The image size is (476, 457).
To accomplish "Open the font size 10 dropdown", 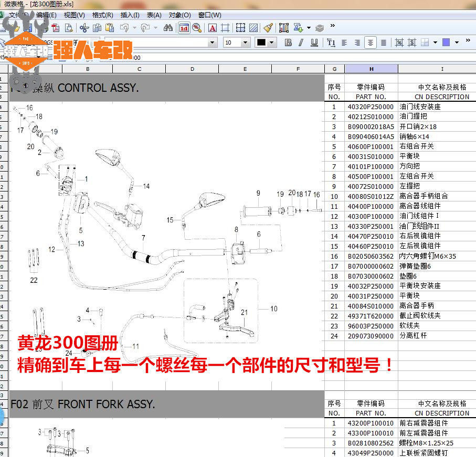I will point(245,42).
